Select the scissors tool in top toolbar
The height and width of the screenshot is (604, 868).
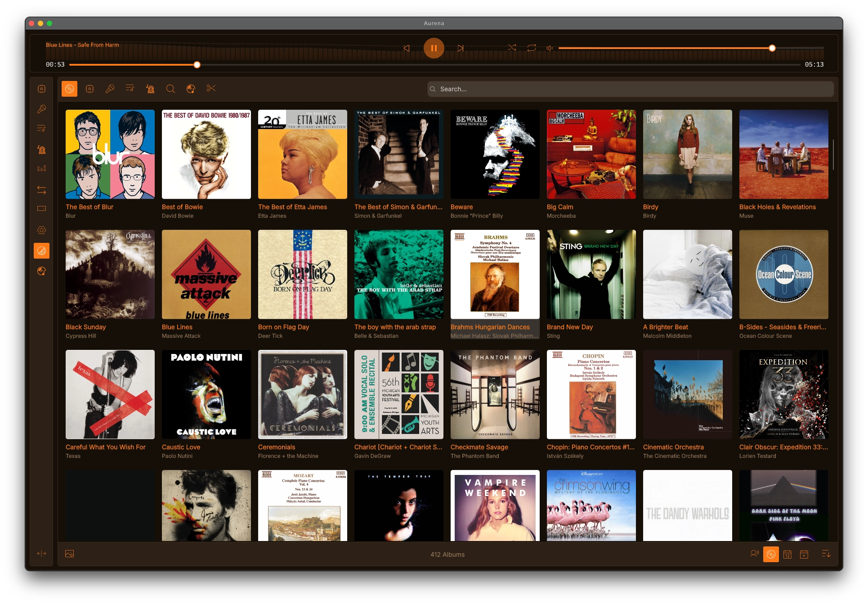click(x=211, y=89)
